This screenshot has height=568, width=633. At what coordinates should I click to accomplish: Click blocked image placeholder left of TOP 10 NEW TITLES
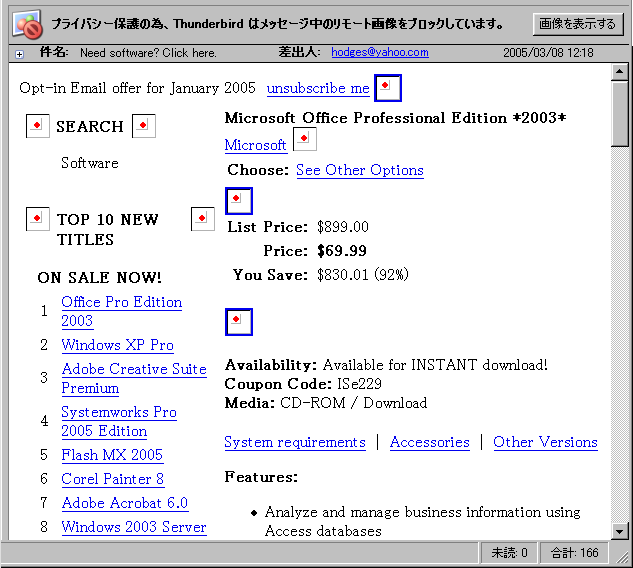[x=38, y=219]
